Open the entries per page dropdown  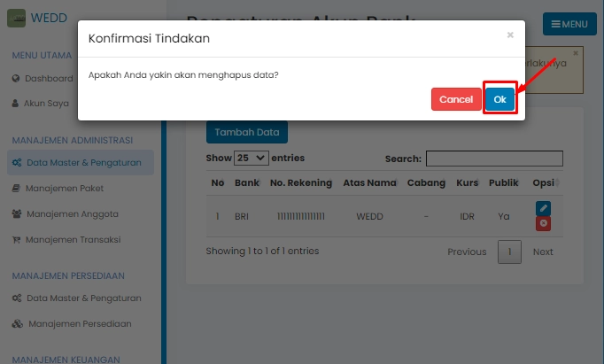point(251,159)
